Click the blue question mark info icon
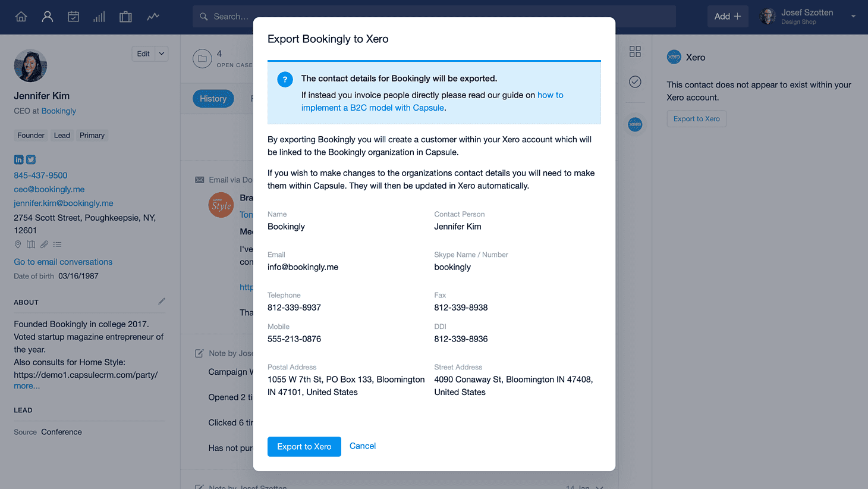 [285, 79]
